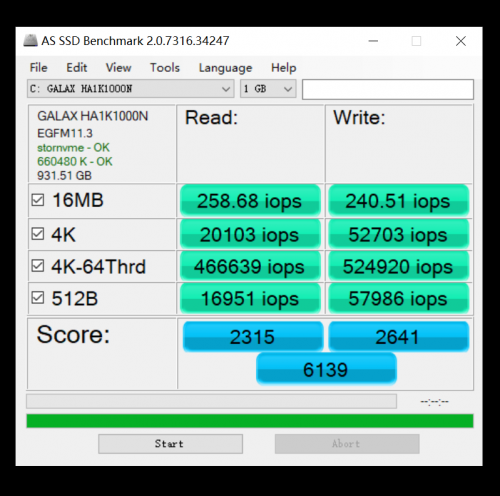Open the Edit menu
500x496 pixels.
(77, 68)
